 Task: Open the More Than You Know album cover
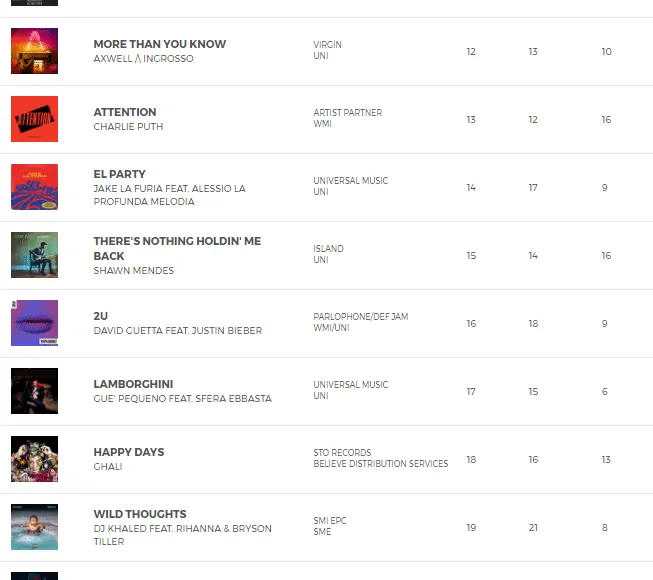[x=34, y=51]
